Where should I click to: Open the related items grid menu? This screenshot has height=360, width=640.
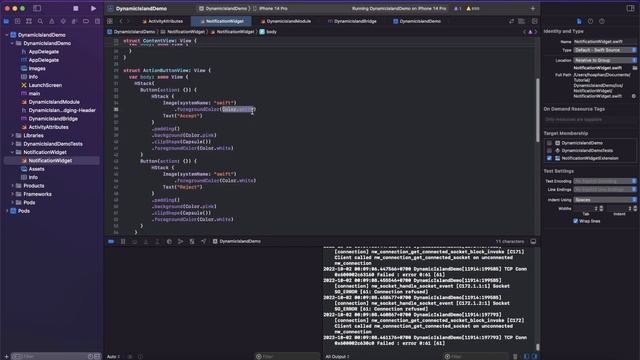pos(110,21)
